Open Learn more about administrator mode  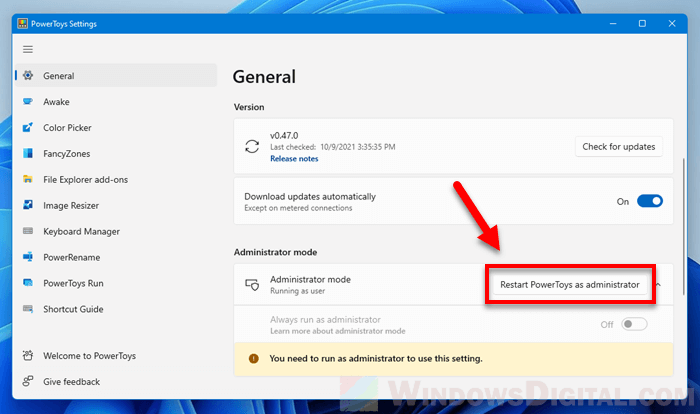[x=338, y=331]
